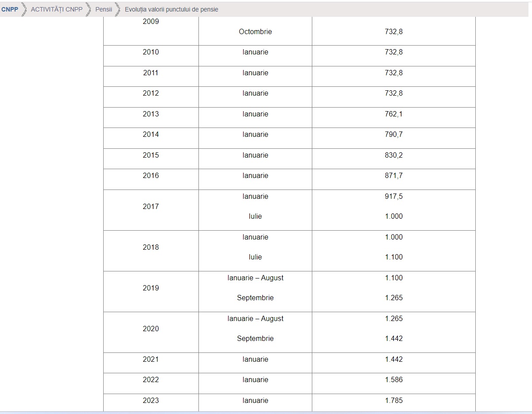Image resolution: width=532 pixels, height=414 pixels.
Task: Select Ianuarie – August in 2020 row
Action: 255,319
